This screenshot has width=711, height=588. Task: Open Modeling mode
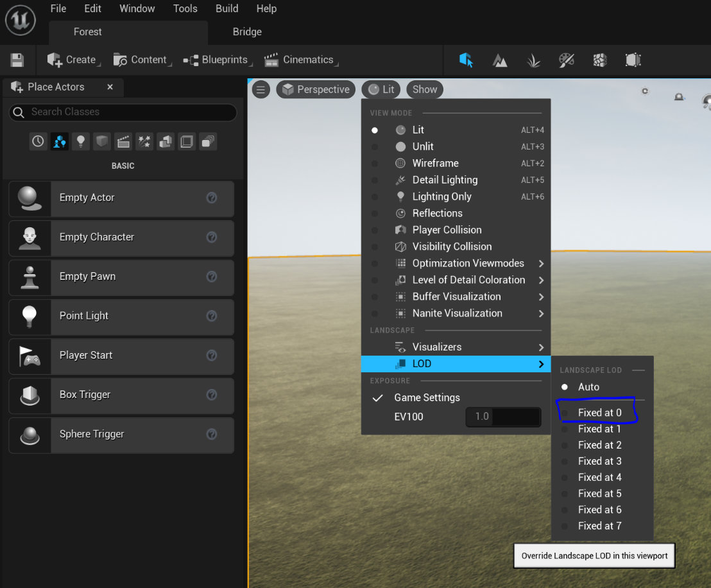pos(633,60)
